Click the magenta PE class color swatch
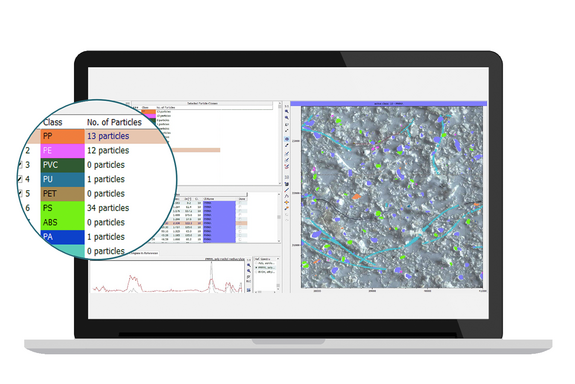Screen dimensions: 575x384 tap(62, 150)
